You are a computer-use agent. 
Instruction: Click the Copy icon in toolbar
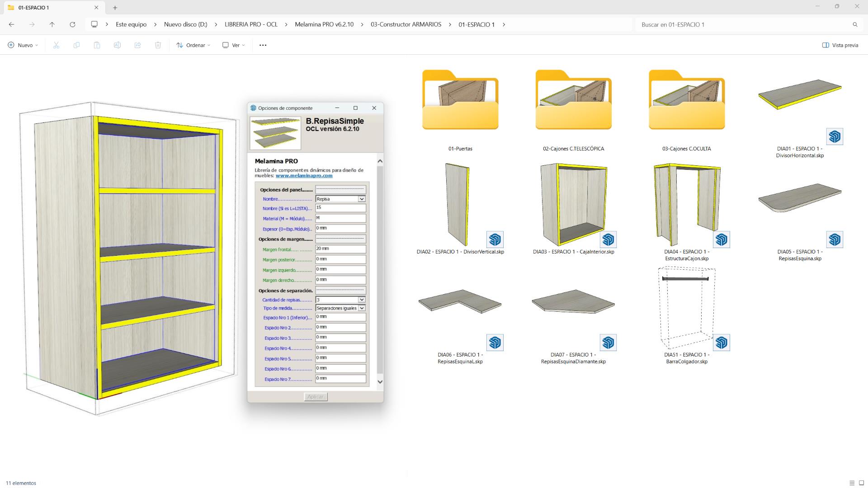76,45
